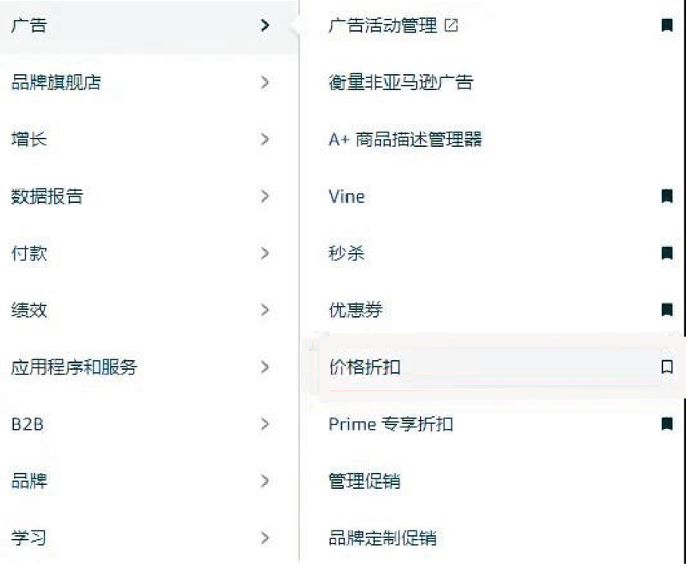This screenshot has width=688, height=569.
Task: Open 品牌定制促销 entry
Action: pos(382,538)
